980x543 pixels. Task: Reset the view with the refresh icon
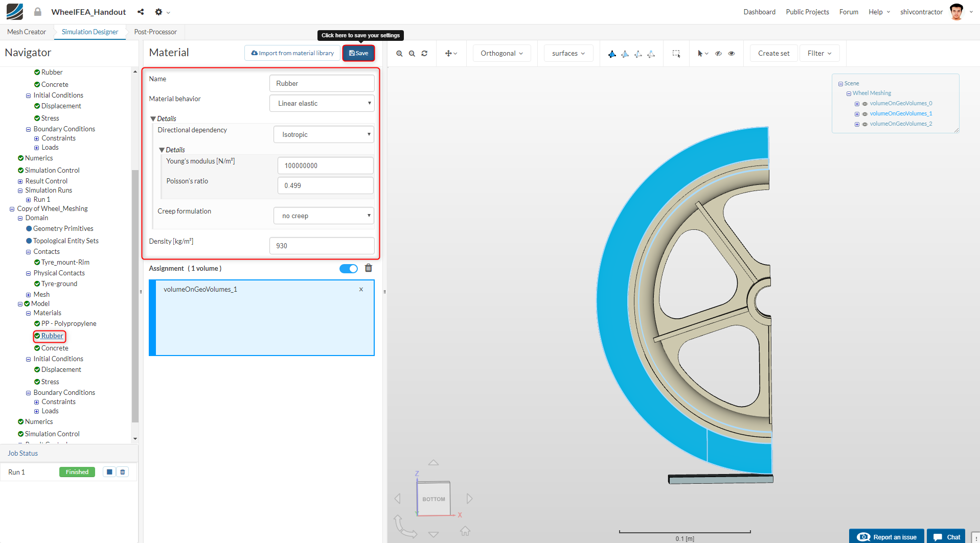click(x=424, y=54)
